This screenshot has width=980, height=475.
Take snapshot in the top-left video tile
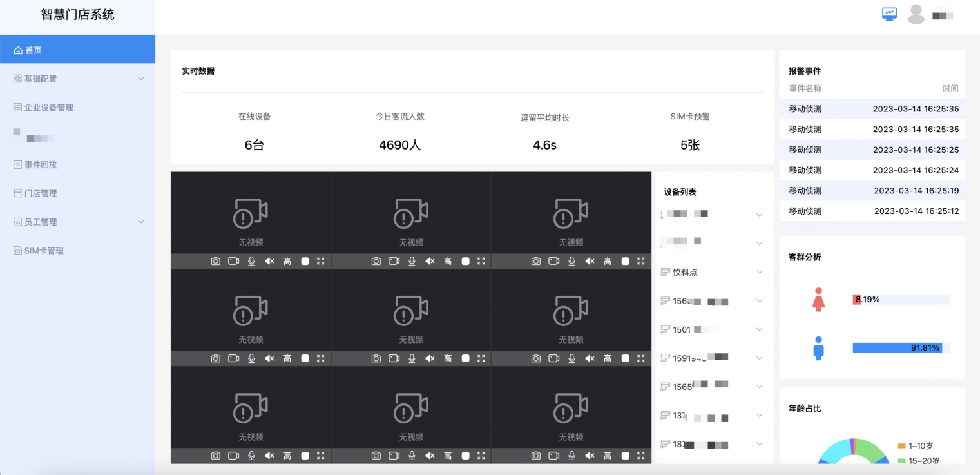tap(216, 261)
